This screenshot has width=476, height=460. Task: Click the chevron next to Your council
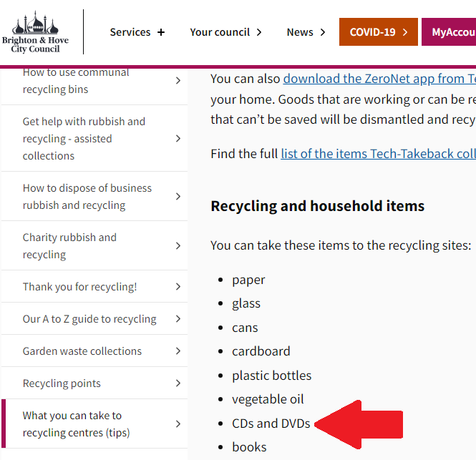[x=259, y=32]
